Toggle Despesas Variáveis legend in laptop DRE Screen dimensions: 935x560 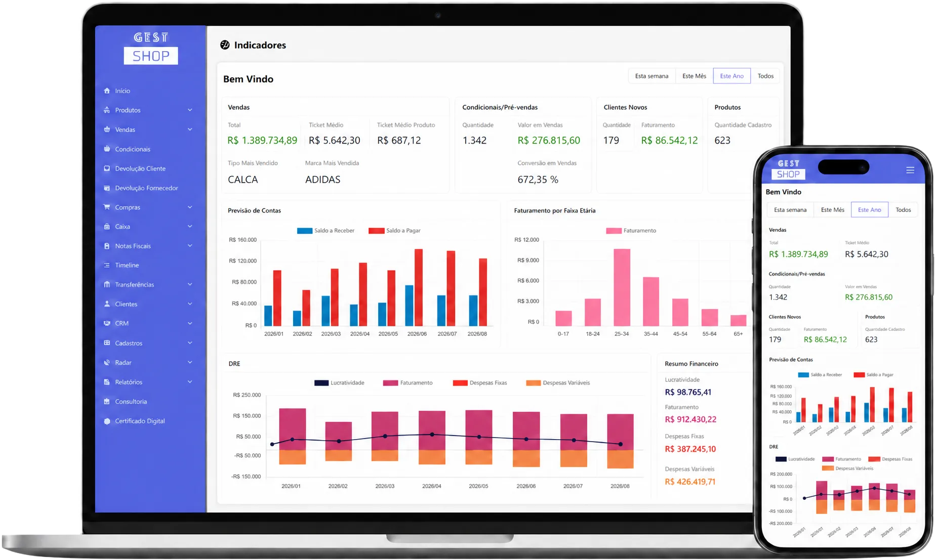[x=558, y=383]
